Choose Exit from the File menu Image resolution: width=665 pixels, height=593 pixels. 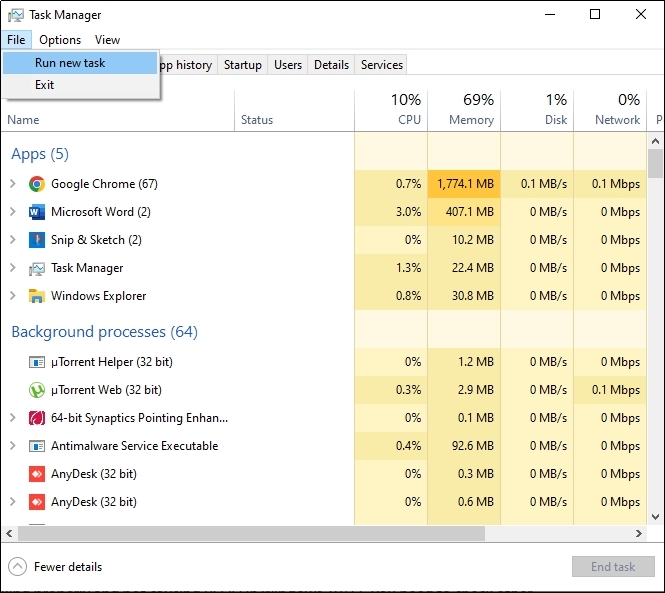tap(80, 85)
